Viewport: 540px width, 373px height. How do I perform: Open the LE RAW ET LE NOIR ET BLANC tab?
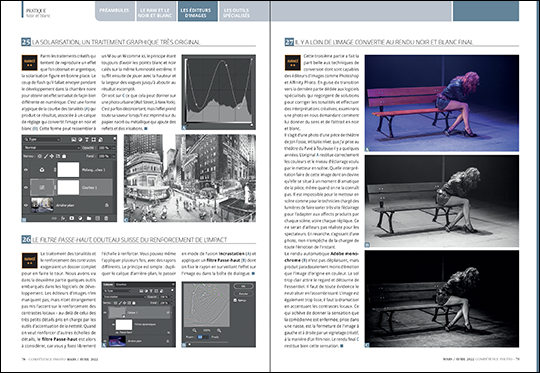[156, 13]
